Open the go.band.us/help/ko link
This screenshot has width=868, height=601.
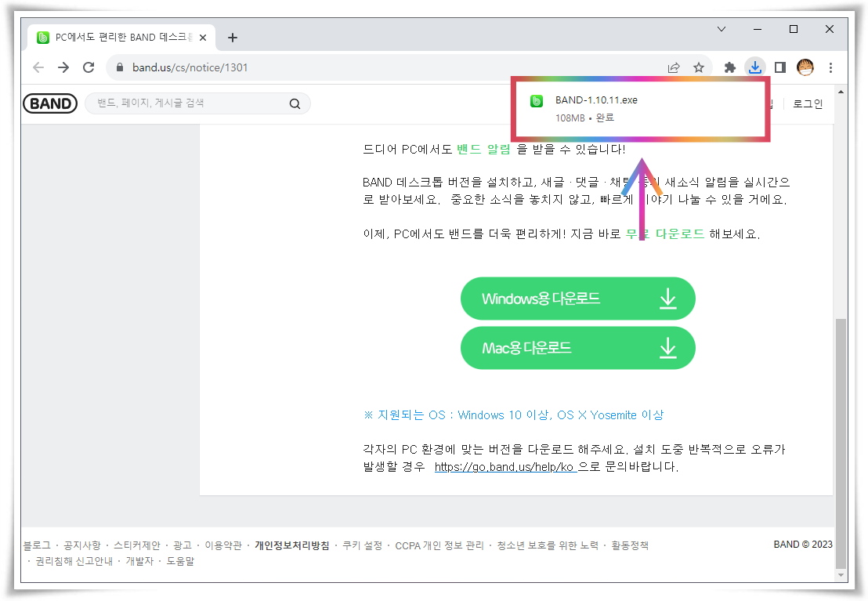505,467
